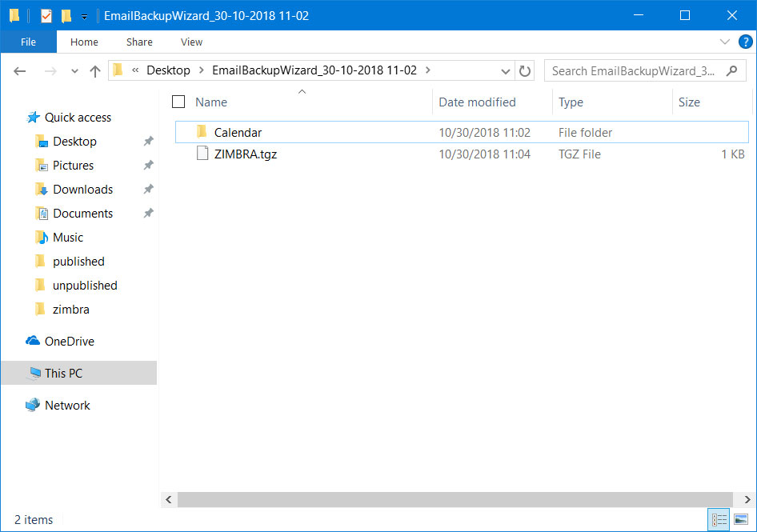Expand the chevron after EmailBackupWizard breadcrumb
This screenshot has height=532, width=757.
(428, 70)
